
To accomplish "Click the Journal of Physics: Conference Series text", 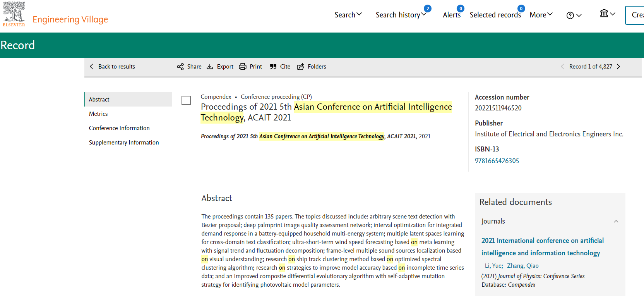I will [x=541, y=276].
